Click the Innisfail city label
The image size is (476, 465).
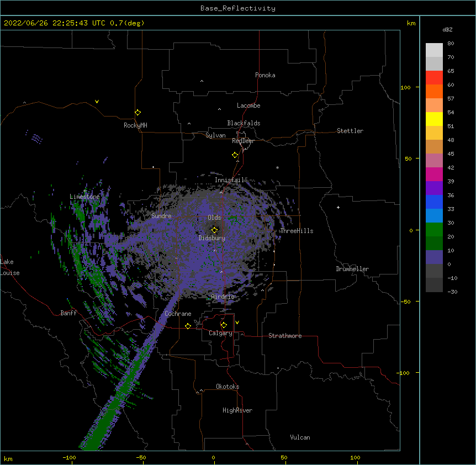[x=229, y=180]
